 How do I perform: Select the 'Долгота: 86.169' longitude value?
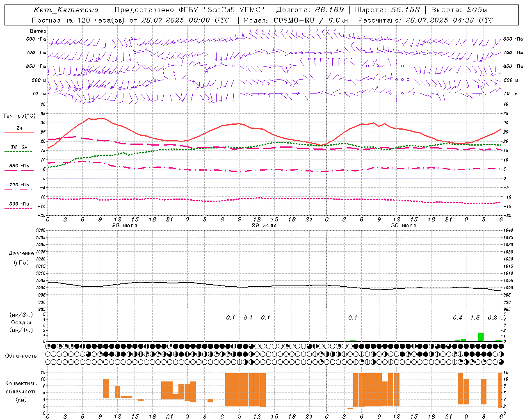[x=310, y=10]
